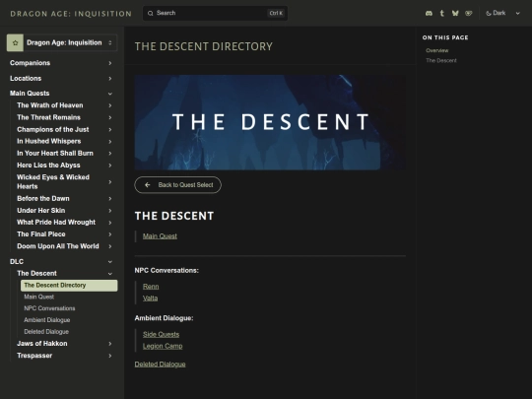Collapse the DLC section

(61, 262)
